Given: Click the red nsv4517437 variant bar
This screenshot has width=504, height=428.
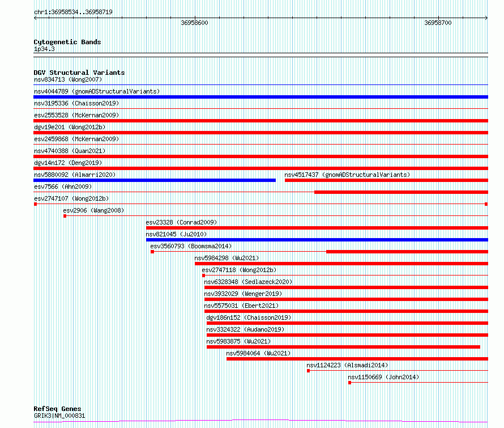Looking at the screenshot, I should tap(386, 180).
